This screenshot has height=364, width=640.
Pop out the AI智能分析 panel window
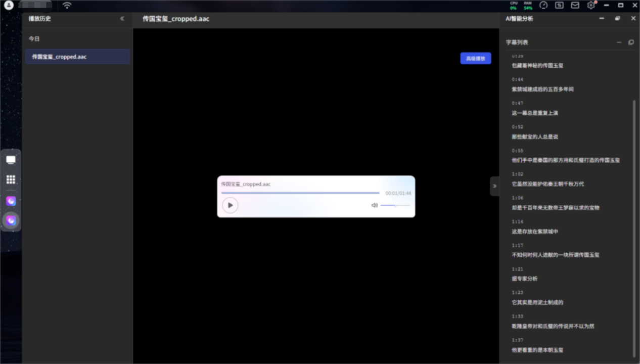point(617,19)
